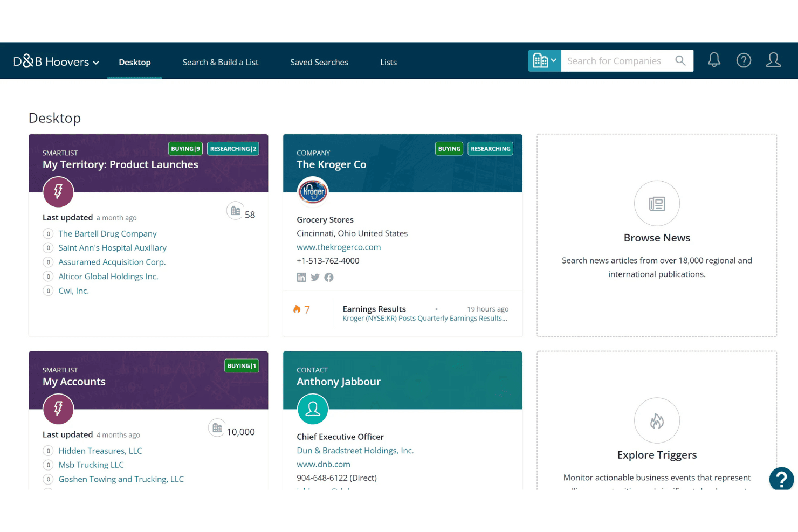Screen dimensions: 798x532
Task: Click RESEARCHING|2 badge on Product Launches
Action: pos(233,149)
